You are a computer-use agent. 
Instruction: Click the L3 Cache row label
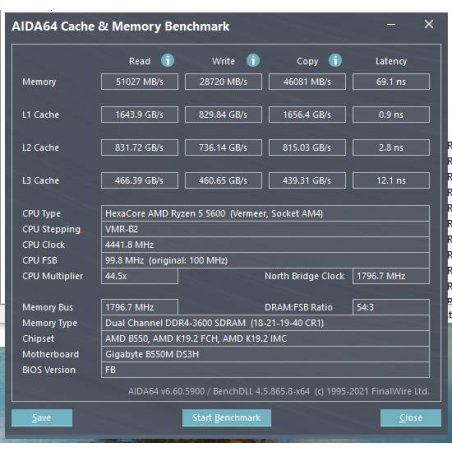(x=41, y=181)
